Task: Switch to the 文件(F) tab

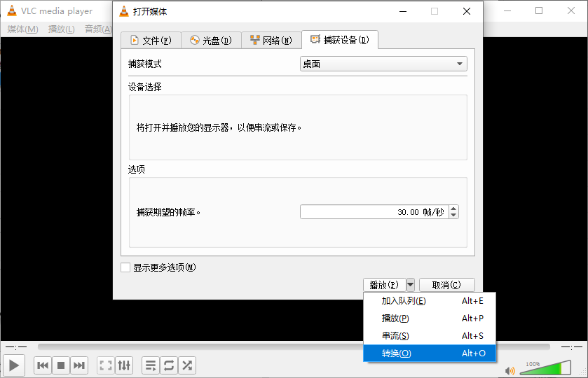Action: 151,40
